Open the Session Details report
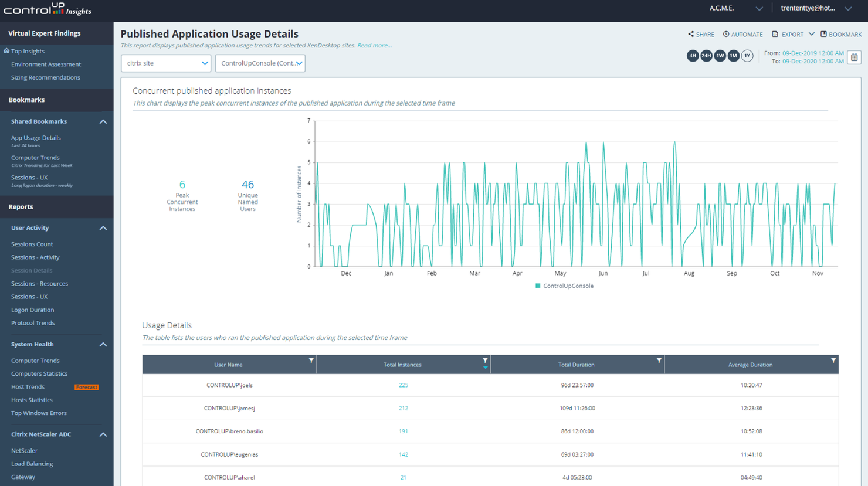Screen dimensions: 868x486 [x=32, y=271]
